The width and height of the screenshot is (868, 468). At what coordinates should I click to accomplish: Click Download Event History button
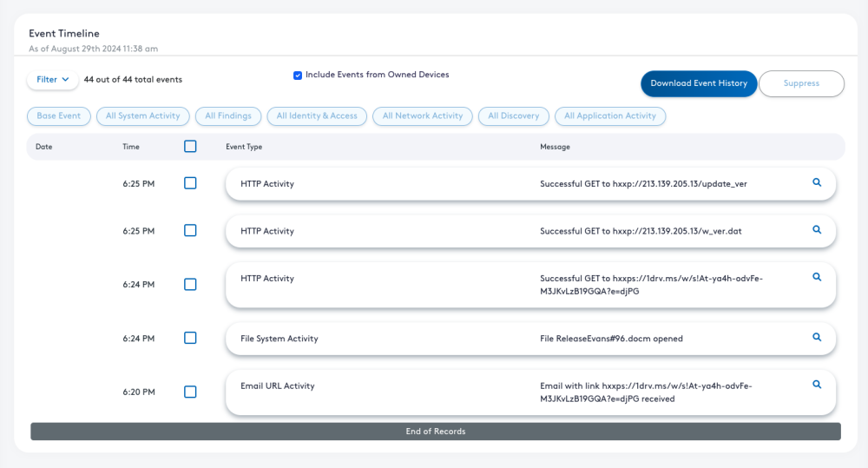click(699, 83)
